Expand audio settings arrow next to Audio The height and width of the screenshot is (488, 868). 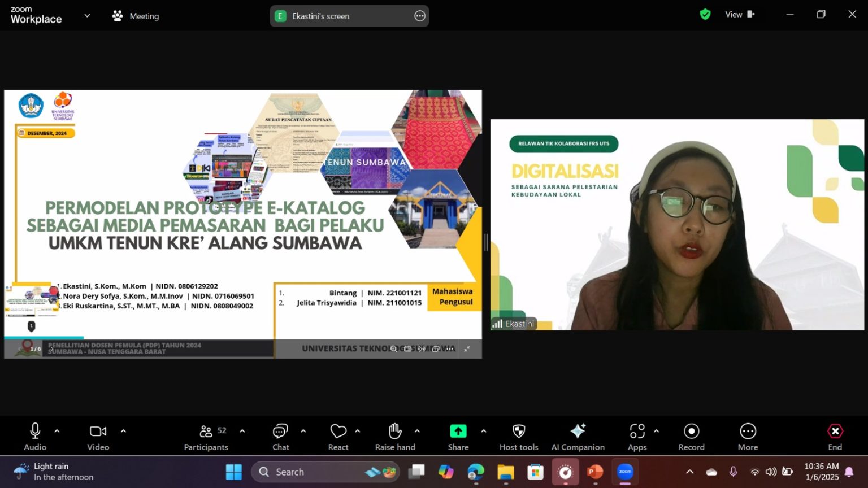[57, 431]
